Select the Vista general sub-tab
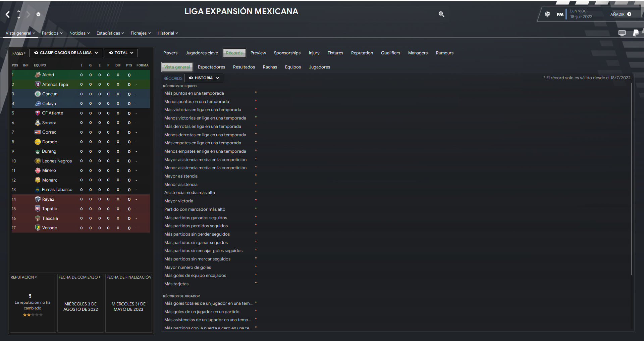Screen dimensions: 644x341 point(177,67)
